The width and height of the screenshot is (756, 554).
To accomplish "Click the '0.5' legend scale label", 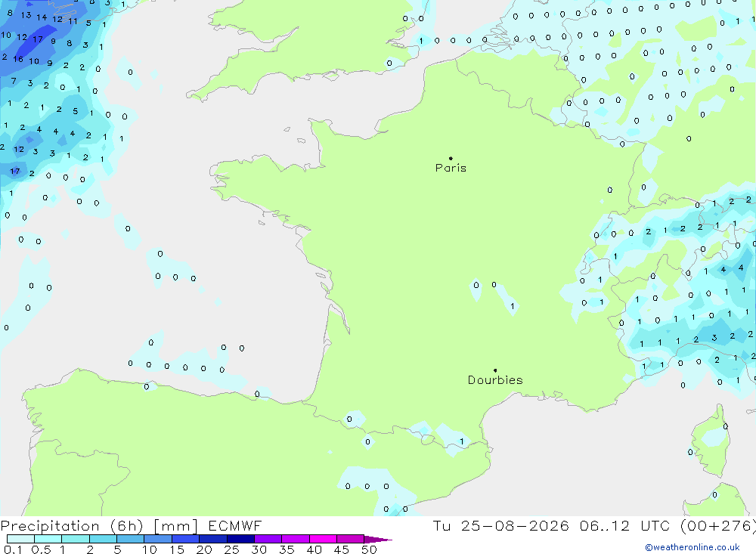I will coord(41,549).
